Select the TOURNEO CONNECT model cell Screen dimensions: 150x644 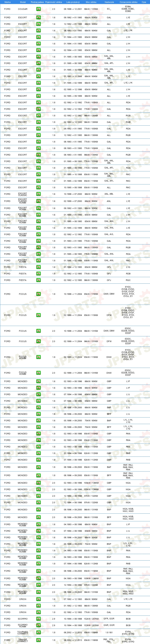click(x=23, y=632)
